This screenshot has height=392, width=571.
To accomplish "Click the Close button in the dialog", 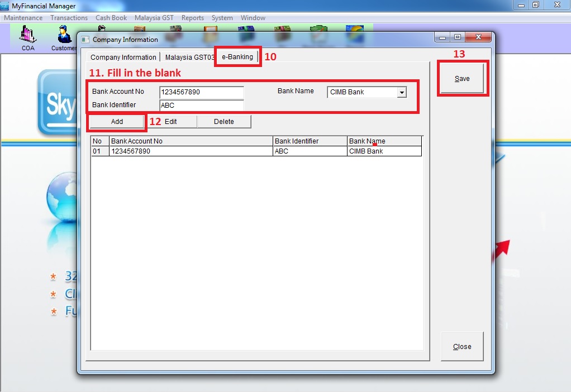I will 462,347.
